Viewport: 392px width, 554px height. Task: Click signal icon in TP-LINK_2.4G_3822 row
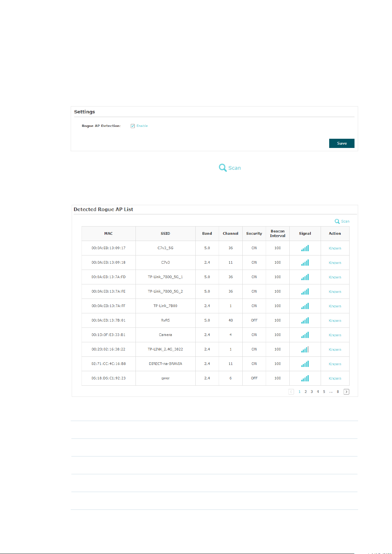tap(305, 349)
